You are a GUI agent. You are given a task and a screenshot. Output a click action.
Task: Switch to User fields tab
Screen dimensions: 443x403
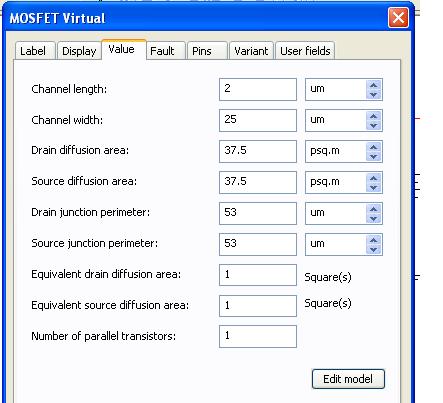coord(305,51)
